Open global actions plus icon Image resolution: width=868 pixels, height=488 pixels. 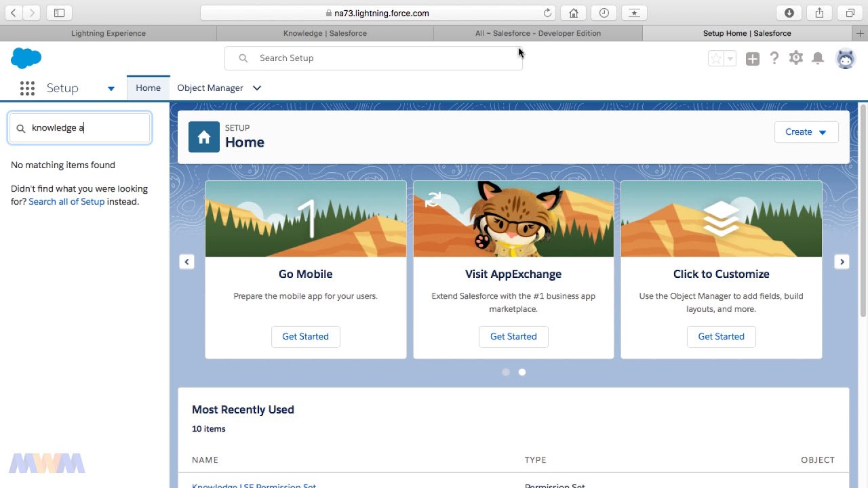[x=753, y=59]
